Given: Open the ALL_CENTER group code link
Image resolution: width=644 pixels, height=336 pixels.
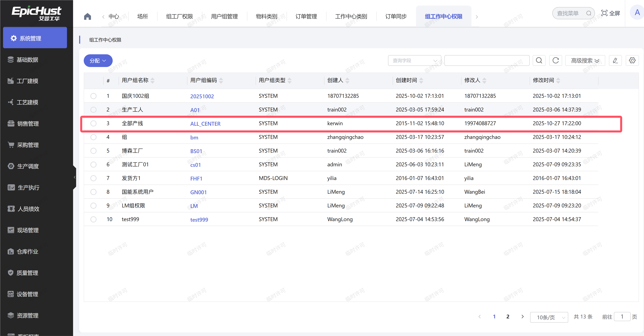Looking at the screenshot, I should pyautogui.click(x=205, y=124).
